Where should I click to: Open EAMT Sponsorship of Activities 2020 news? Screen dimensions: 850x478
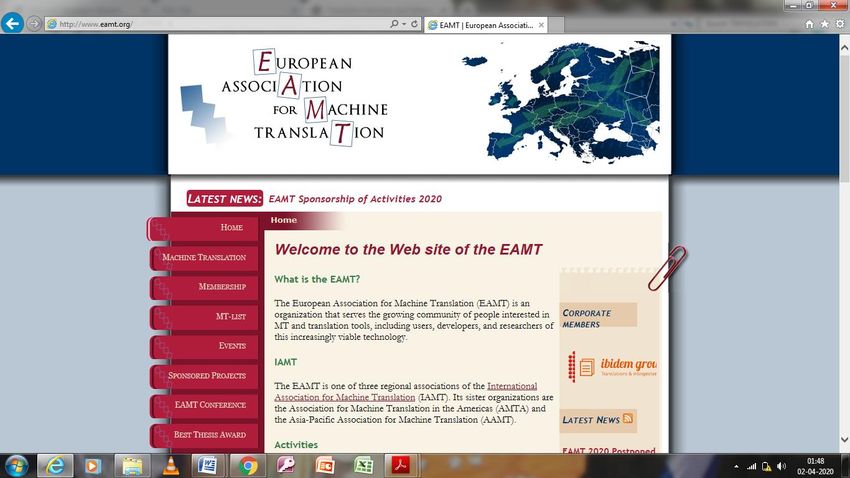pyautogui.click(x=355, y=199)
